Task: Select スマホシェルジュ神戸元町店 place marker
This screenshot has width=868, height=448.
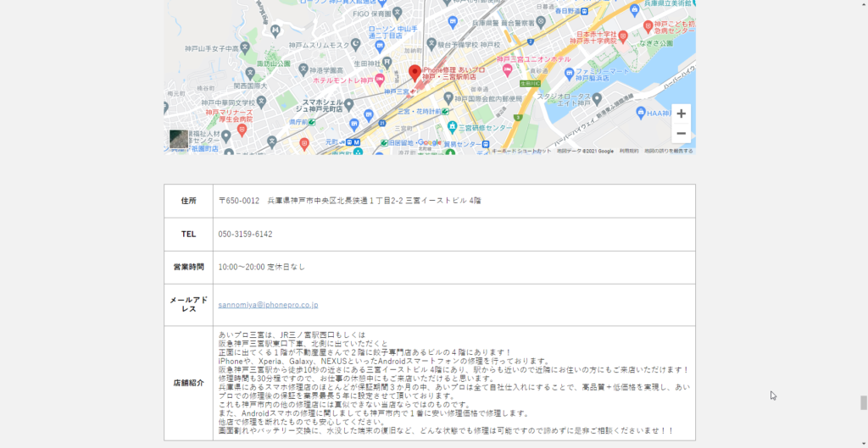Action: (x=348, y=104)
